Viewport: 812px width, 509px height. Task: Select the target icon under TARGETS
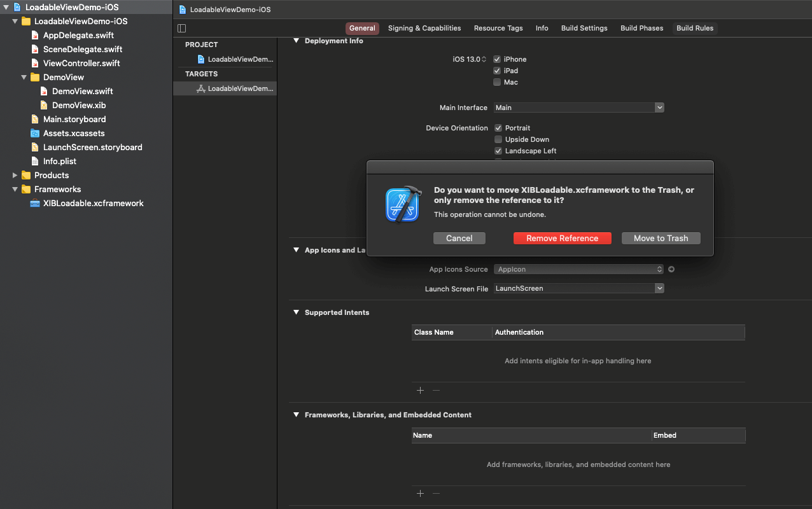[201, 88]
